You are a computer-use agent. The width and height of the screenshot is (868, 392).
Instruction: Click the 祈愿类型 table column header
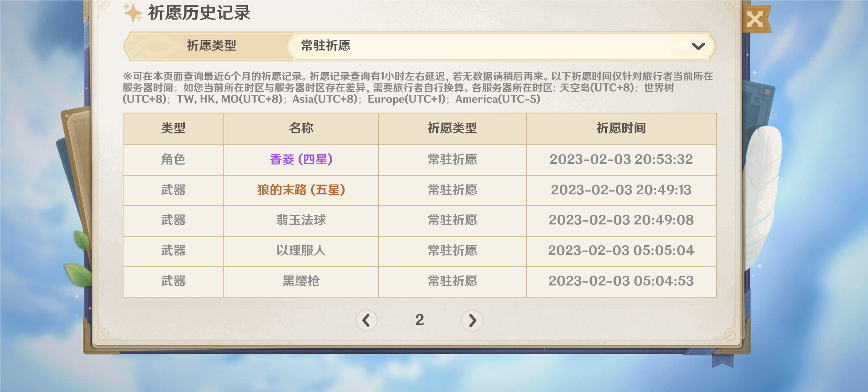452,128
